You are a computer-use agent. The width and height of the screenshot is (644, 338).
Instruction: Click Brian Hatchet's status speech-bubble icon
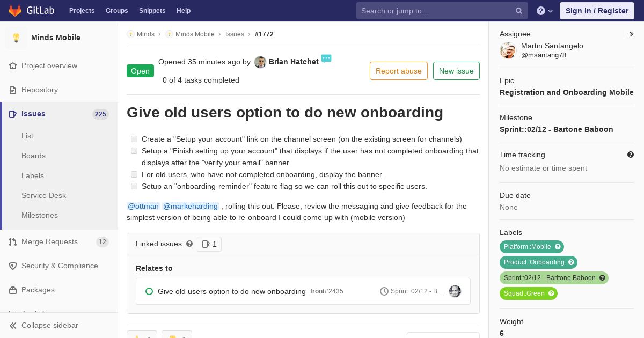tap(326, 58)
